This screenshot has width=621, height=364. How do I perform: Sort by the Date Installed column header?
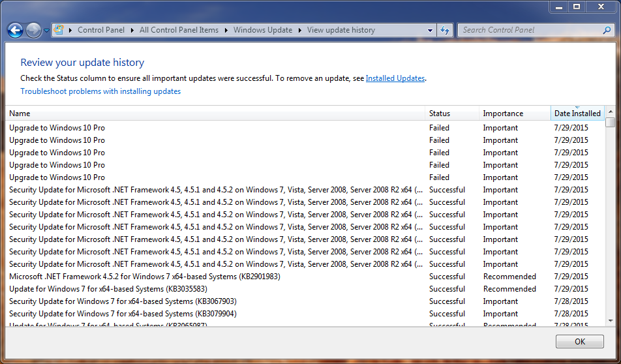(577, 114)
